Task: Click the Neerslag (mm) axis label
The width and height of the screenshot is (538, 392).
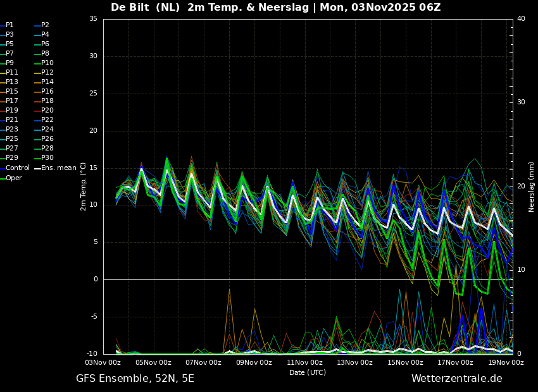Action: pos(532,187)
